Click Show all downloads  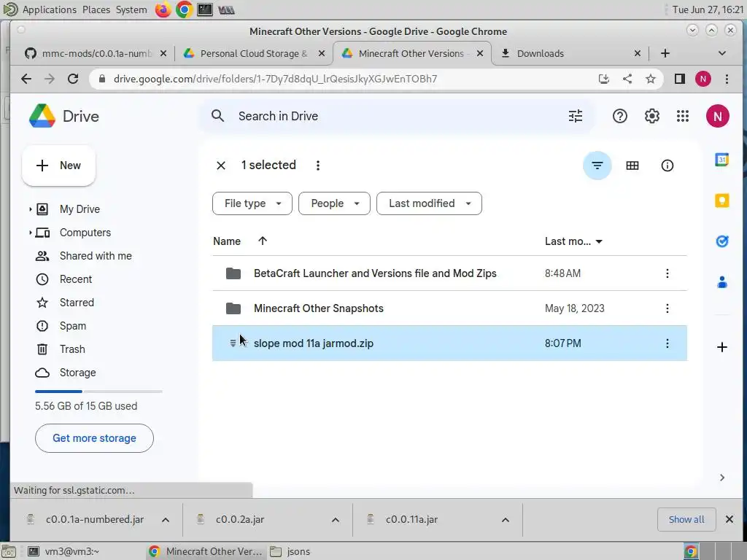point(686,519)
